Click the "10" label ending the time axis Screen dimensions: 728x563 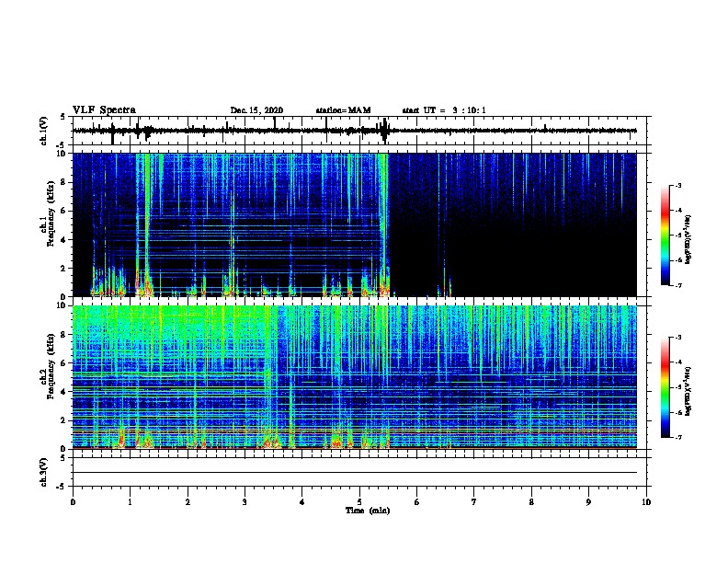tap(646, 502)
